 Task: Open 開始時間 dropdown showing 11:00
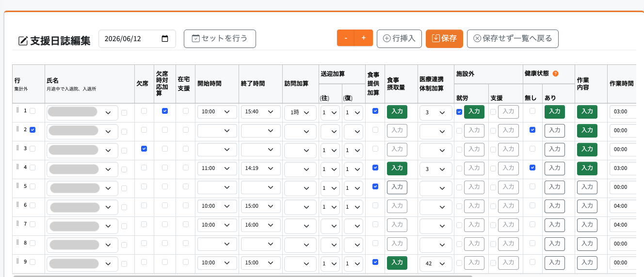pos(217,169)
